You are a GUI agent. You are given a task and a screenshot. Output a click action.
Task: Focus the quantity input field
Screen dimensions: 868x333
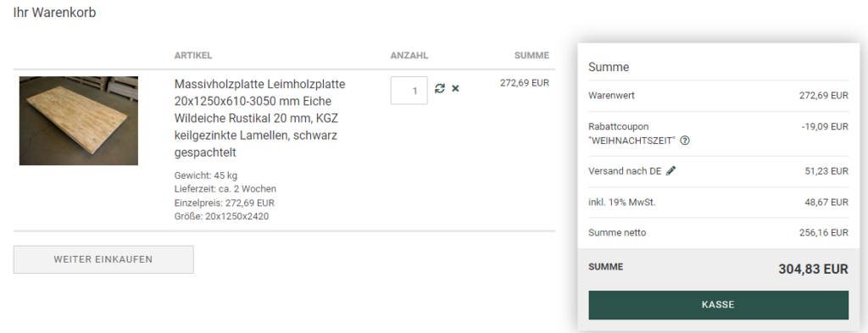pos(409,90)
